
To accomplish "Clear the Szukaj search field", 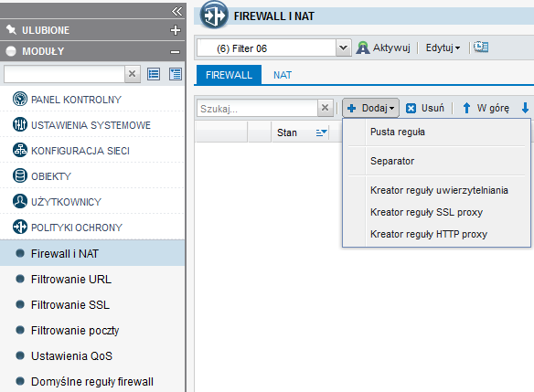I will pos(326,108).
